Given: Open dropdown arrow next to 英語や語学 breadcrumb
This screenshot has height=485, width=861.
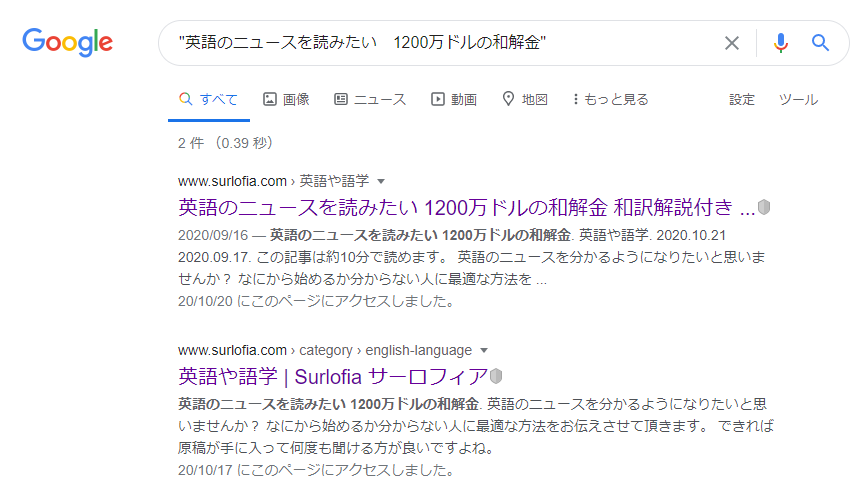Looking at the screenshot, I should pyautogui.click(x=381, y=181).
